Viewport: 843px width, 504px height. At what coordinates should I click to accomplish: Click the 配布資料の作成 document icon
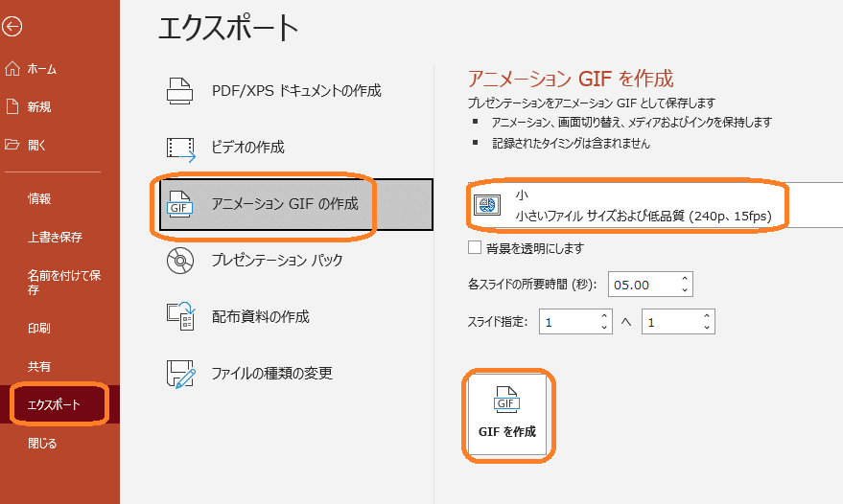pyautogui.click(x=180, y=316)
